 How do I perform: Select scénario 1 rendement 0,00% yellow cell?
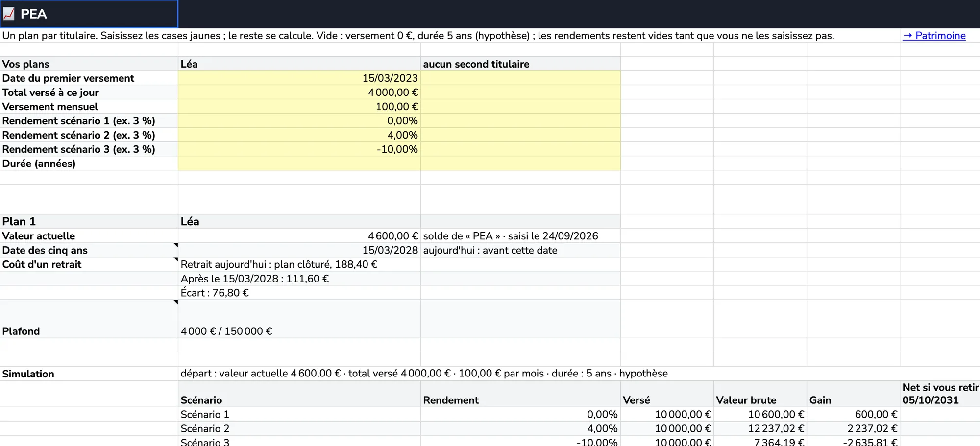coord(299,121)
